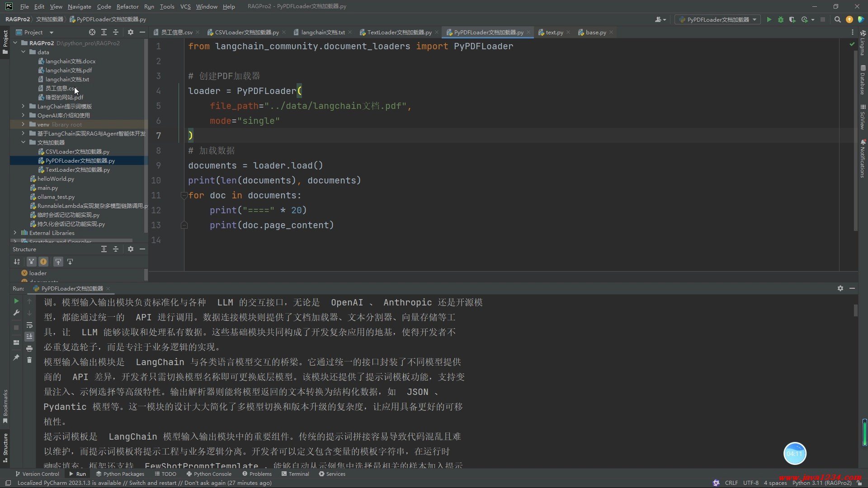Open Search Everywhere magnifier icon
Viewport: 868px width, 488px height.
(x=837, y=19)
